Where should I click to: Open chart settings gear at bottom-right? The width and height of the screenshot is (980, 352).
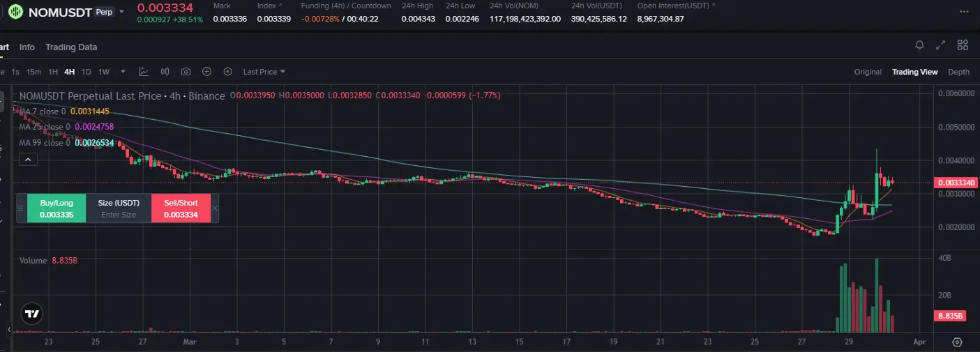point(957,342)
